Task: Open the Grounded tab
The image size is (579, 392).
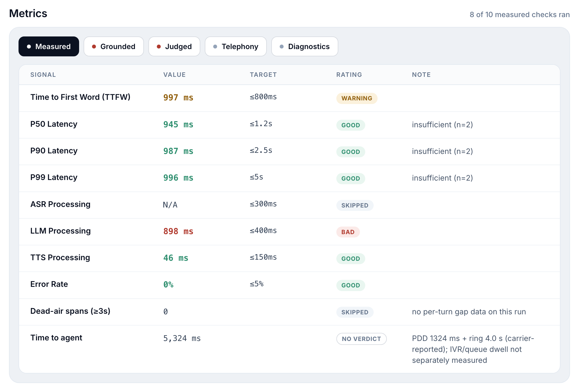Action: (x=114, y=47)
